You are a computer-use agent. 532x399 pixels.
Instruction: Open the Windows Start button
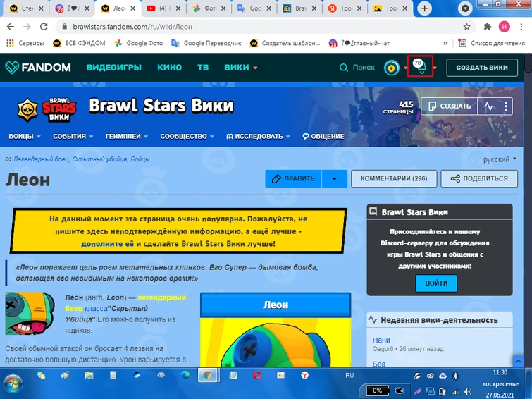point(13,383)
